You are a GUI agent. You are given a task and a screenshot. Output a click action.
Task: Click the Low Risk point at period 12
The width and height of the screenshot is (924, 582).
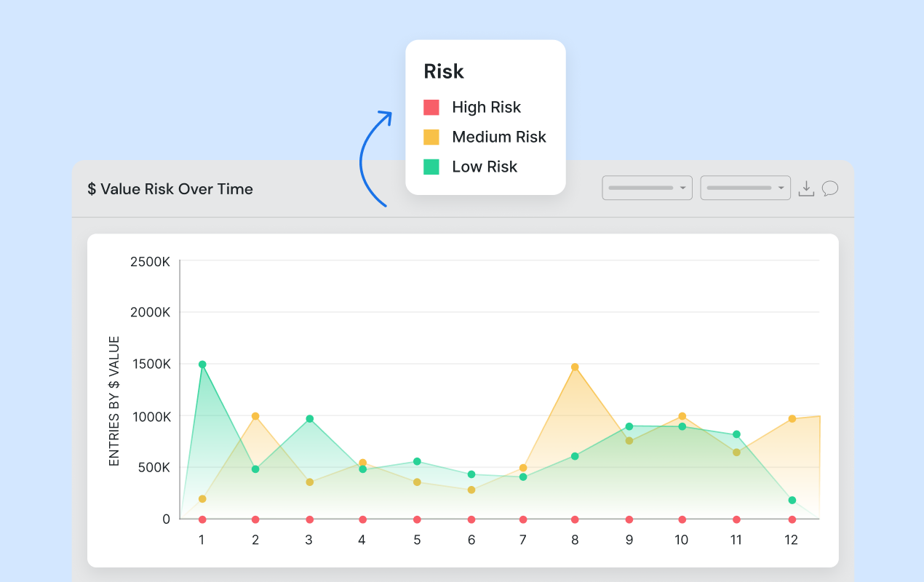pos(792,501)
